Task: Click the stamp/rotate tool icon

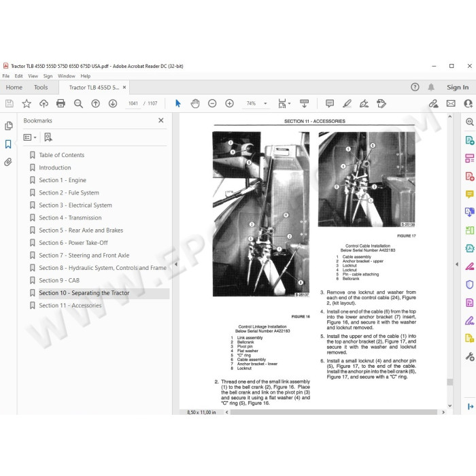Action: click(381, 103)
